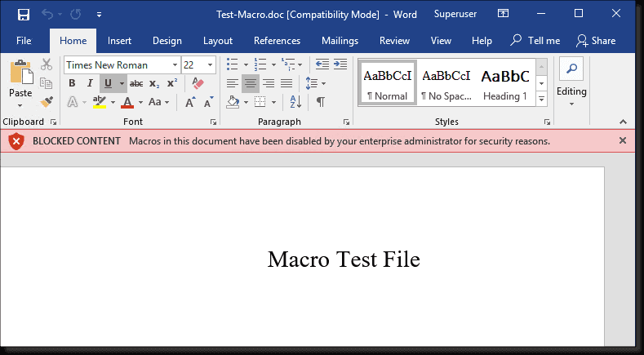644x355 pixels.
Task: Switch to the References tab
Action: click(277, 41)
